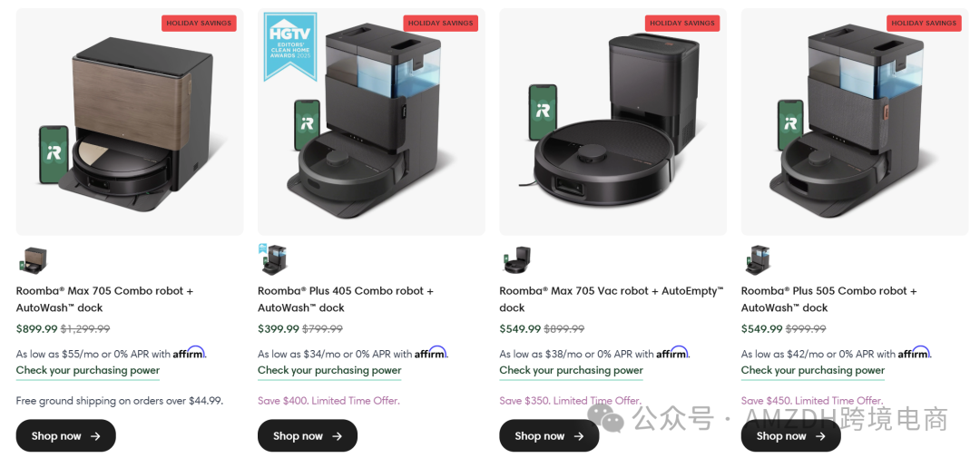The image size is (980, 458).
Task: Open the Roomba Plus 505 Combo product title
Action: tap(828, 299)
